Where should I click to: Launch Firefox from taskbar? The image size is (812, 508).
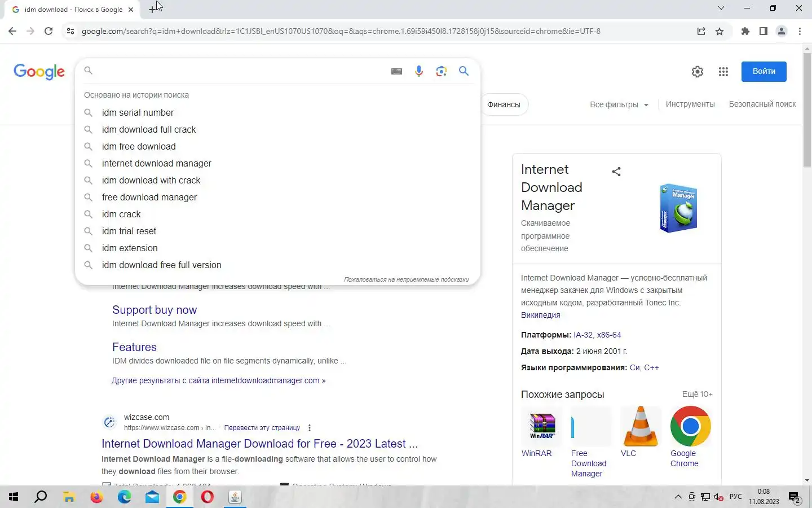click(96, 497)
